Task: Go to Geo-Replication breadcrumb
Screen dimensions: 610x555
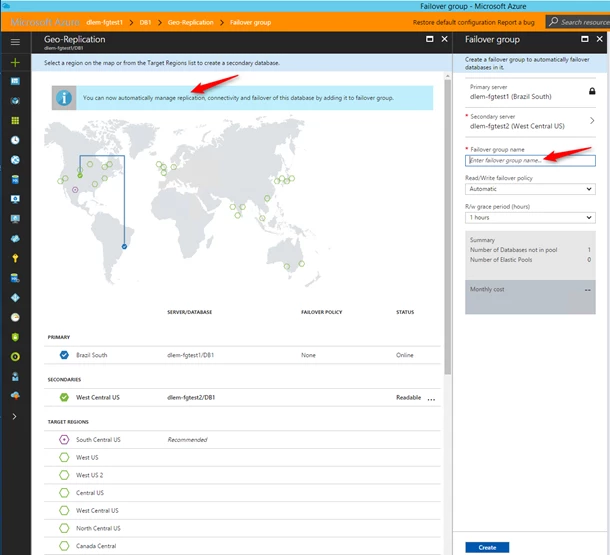Action: tap(191, 22)
